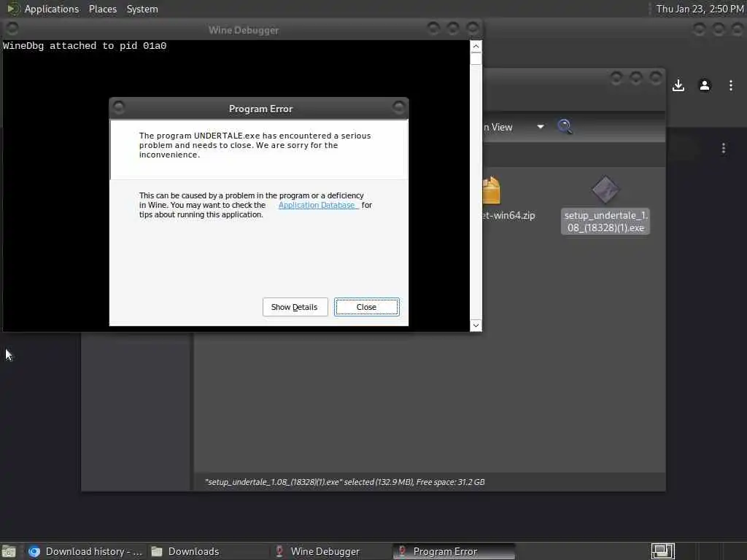
Task: Click the Applications menu logo icon
Action: (x=13, y=9)
